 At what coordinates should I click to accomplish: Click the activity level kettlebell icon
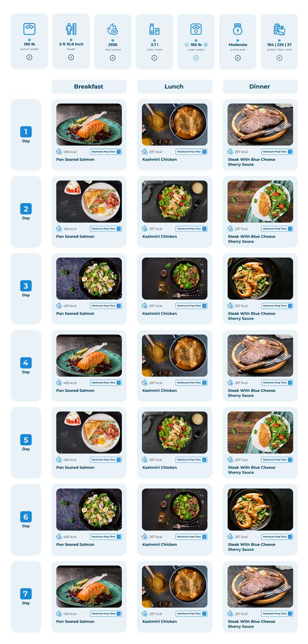[x=238, y=29]
